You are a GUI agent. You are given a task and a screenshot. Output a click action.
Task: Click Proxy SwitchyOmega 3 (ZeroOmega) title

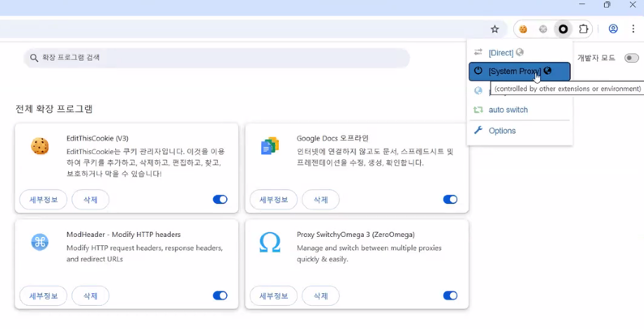[355, 234]
